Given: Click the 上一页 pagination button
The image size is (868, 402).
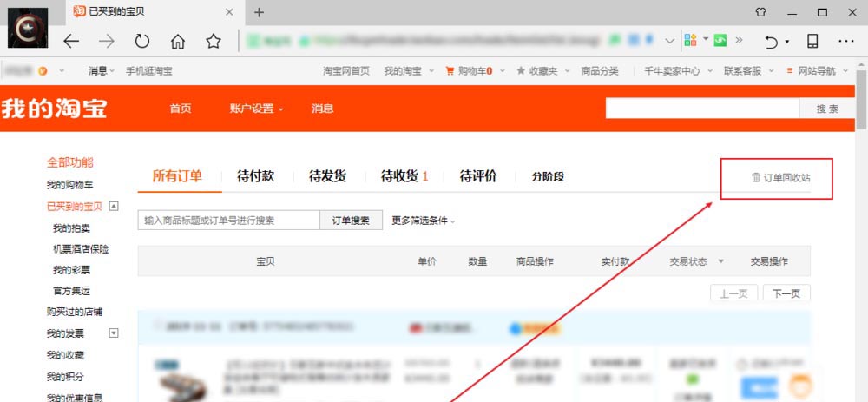Looking at the screenshot, I should [x=733, y=293].
